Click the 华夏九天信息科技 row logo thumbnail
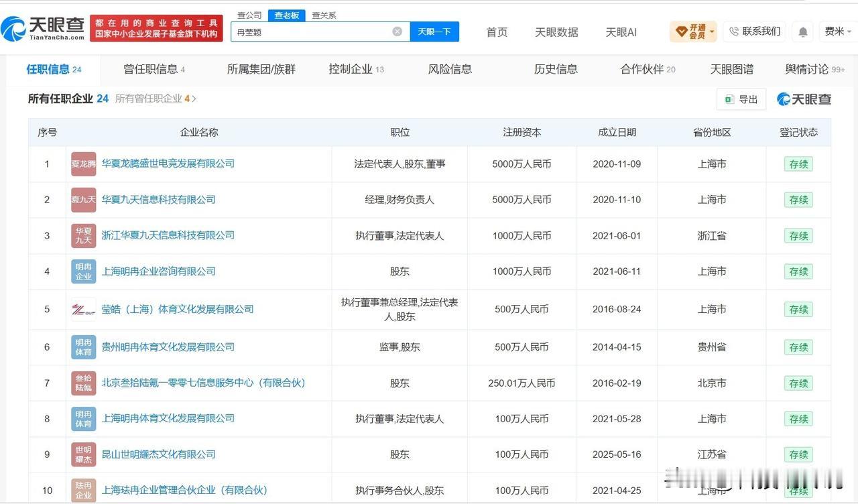This screenshot has width=858, height=504. click(84, 200)
